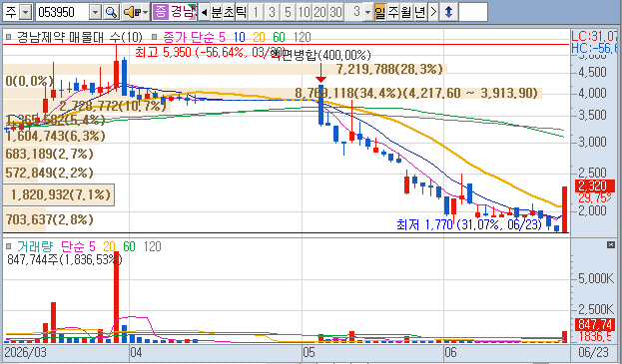Click the LC:31.07 label
The width and height of the screenshot is (622, 364).
coord(594,37)
